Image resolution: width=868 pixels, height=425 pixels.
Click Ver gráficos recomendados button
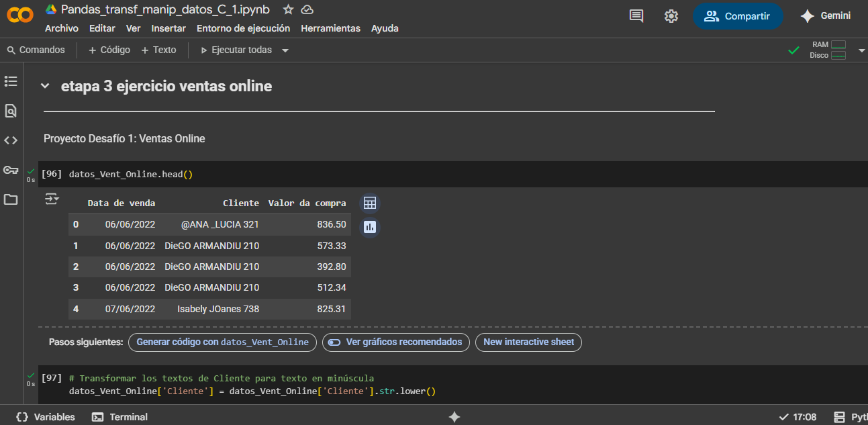pos(396,342)
